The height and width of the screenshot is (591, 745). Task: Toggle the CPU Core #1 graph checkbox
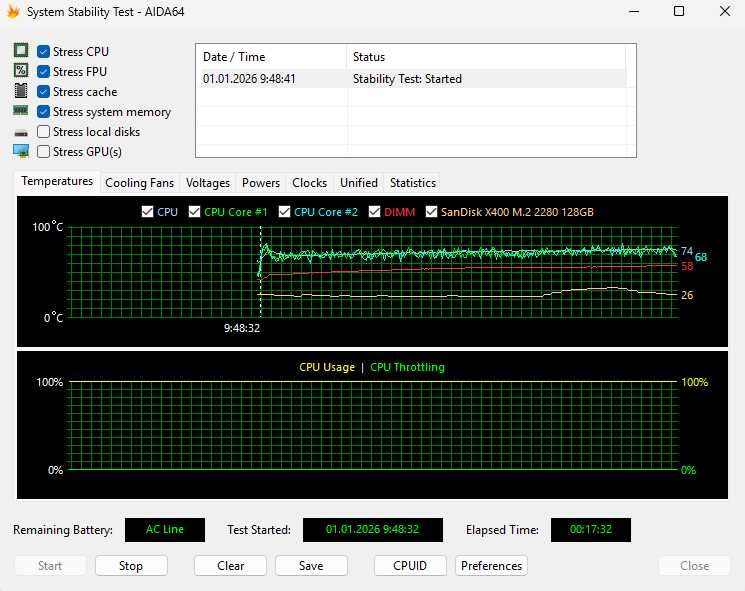[194, 211]
